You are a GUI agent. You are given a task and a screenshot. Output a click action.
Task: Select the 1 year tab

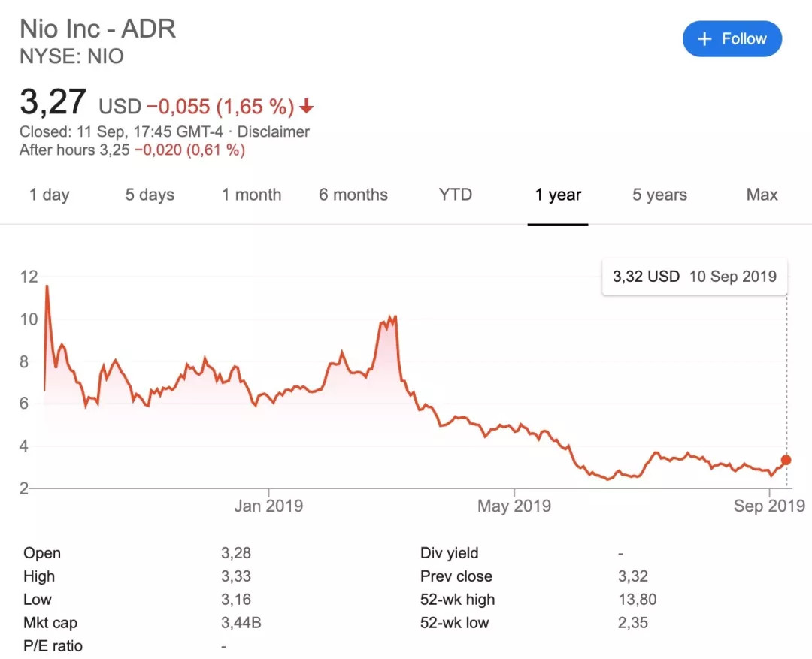pyautogui.click(x=558, y=195)
